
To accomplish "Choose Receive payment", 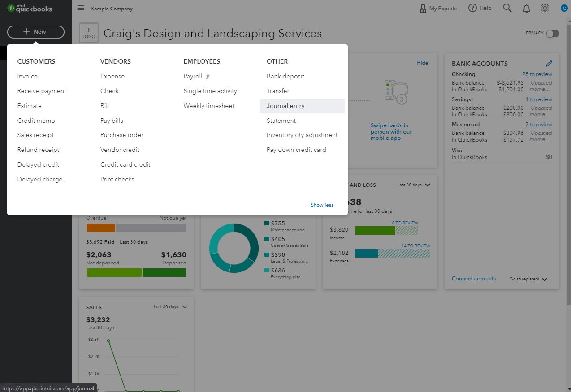I will pos(42,91).
